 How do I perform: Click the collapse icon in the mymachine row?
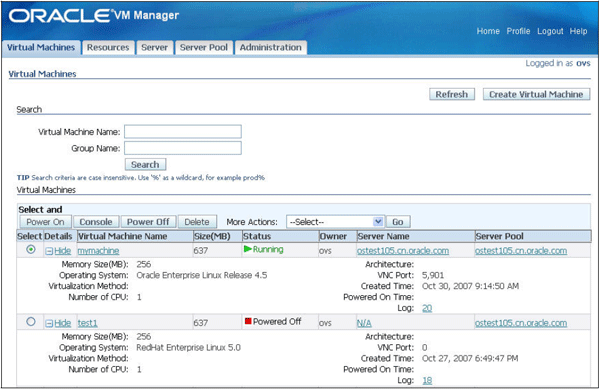tap(49, 251)
